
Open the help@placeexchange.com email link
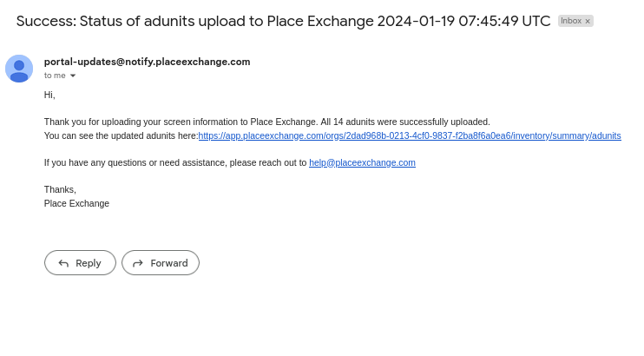point(362,162)
